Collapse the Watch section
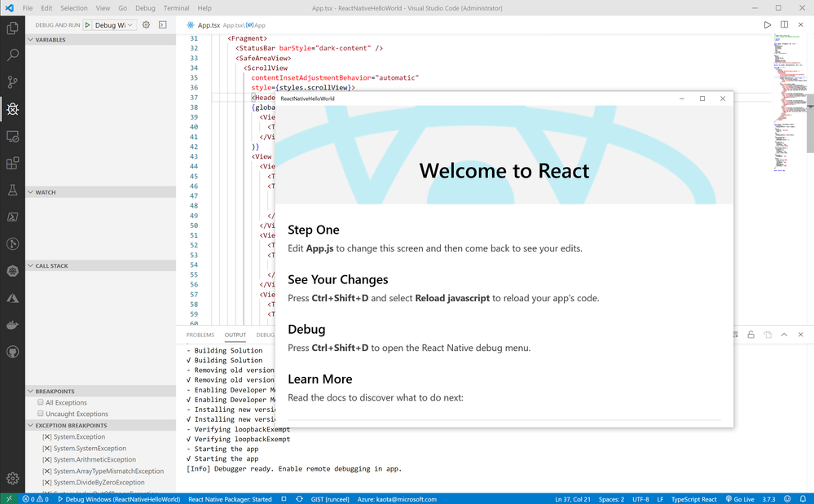This screenshot has width=814, height=504. (101, 192)
